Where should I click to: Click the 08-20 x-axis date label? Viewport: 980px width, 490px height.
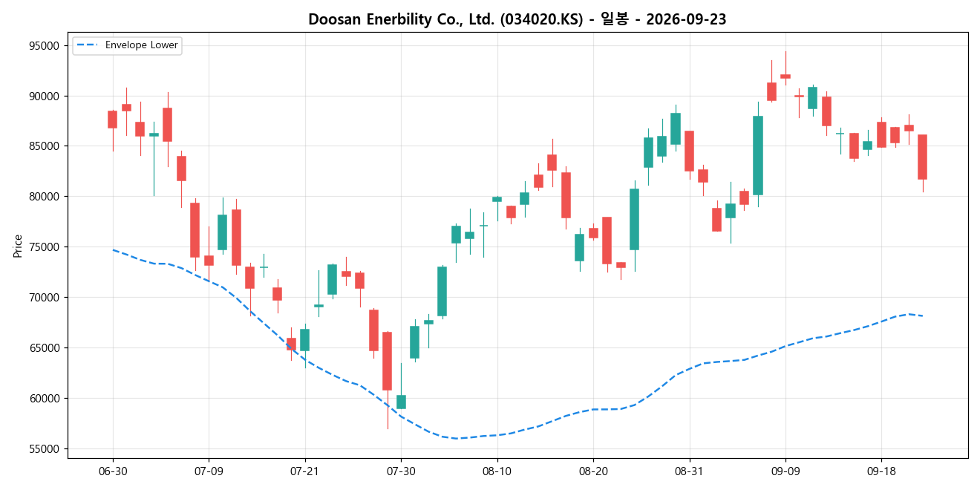tap(593, 471)
